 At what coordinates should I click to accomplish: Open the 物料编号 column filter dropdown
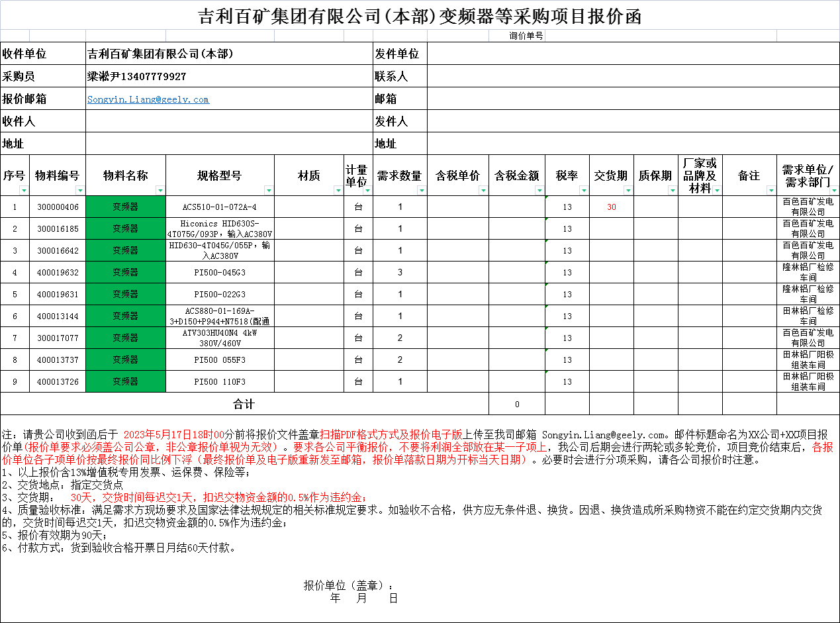coord(81,191)
